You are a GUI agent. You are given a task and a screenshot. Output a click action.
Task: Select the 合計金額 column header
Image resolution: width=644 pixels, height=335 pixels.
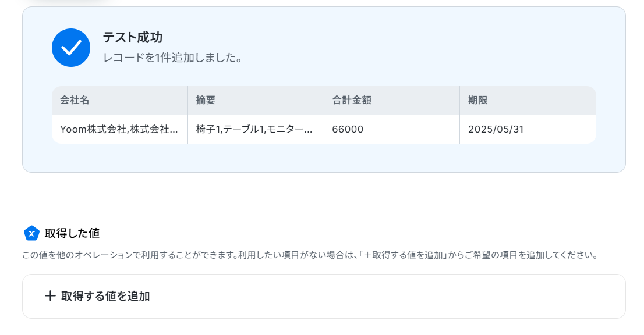coord(391,101)
